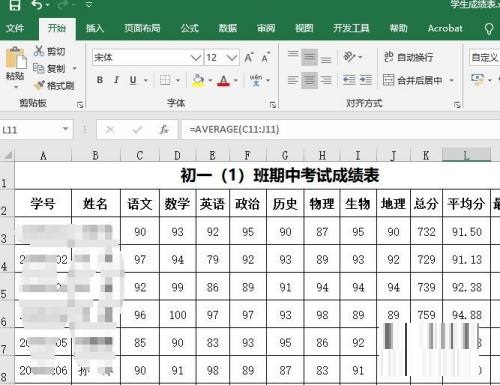Open the underline style dropdown arrow

click(146, 80)
